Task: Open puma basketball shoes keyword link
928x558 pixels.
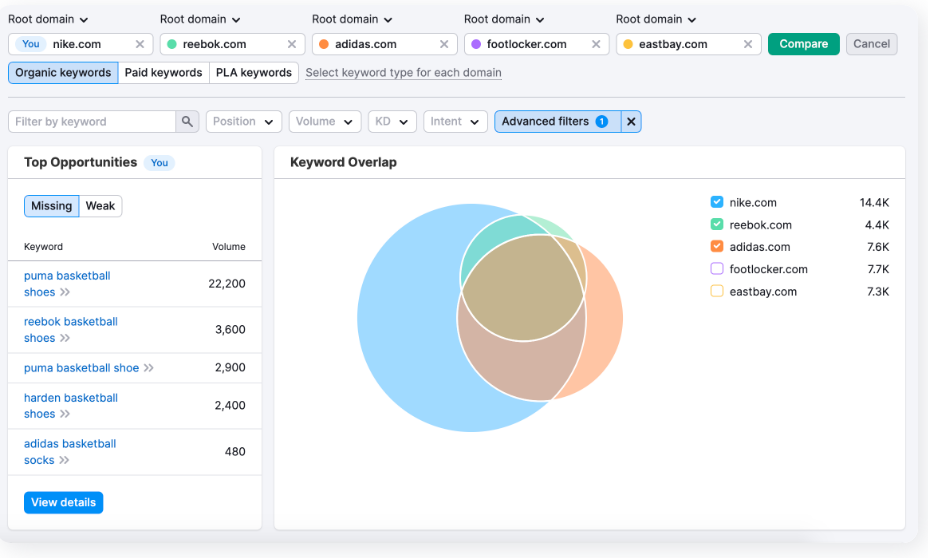Action: [67, 284]
